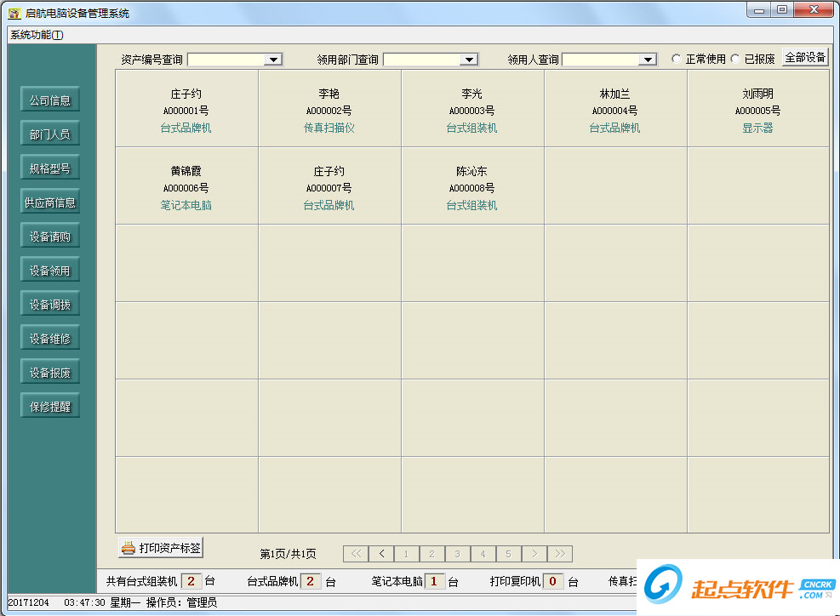Screen dimensions: 840x616
Task: Click the 20171204 date in status bar
Action: click(x=29, y=602)
